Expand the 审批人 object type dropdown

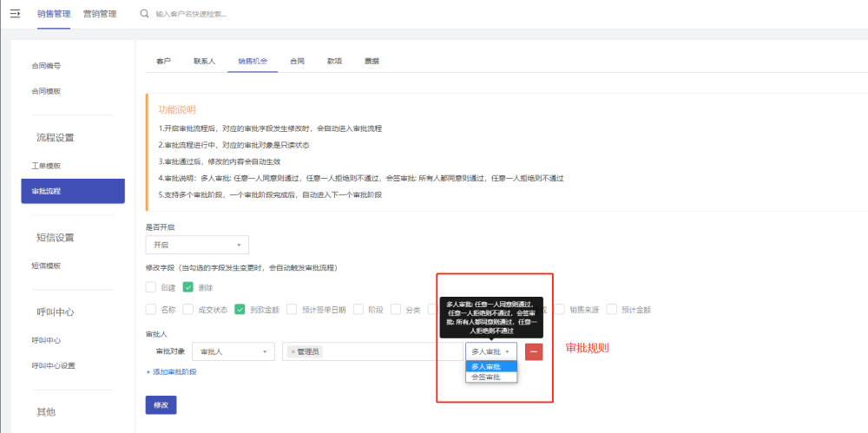point(233,351)
